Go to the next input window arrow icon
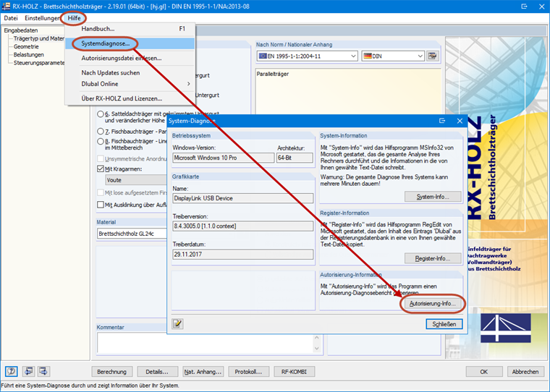 click(x=43, y=371)
